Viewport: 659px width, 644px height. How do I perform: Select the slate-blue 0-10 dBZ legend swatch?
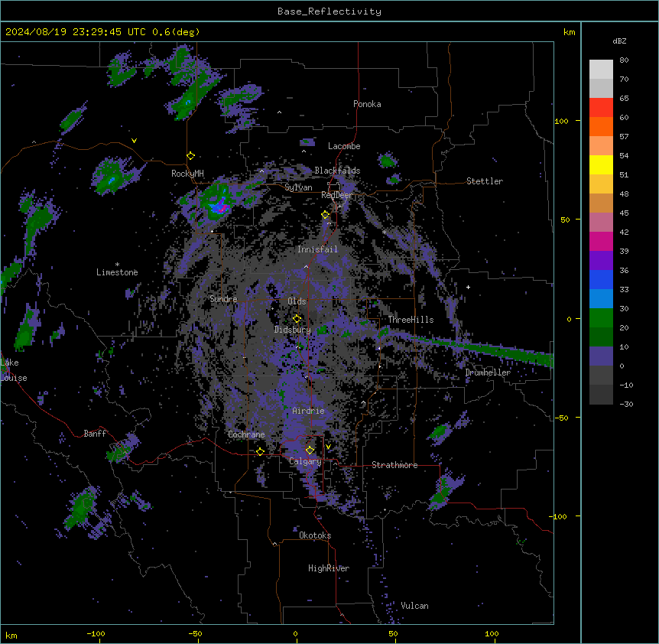[601, 356]
